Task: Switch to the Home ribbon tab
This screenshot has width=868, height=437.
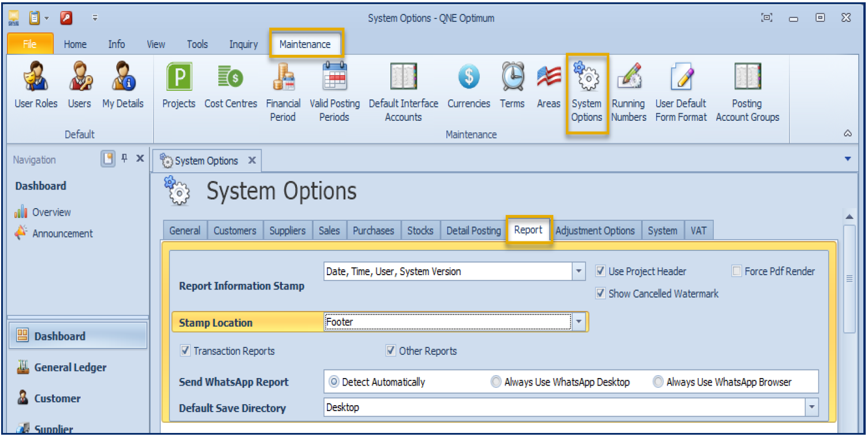Action: 75,44
